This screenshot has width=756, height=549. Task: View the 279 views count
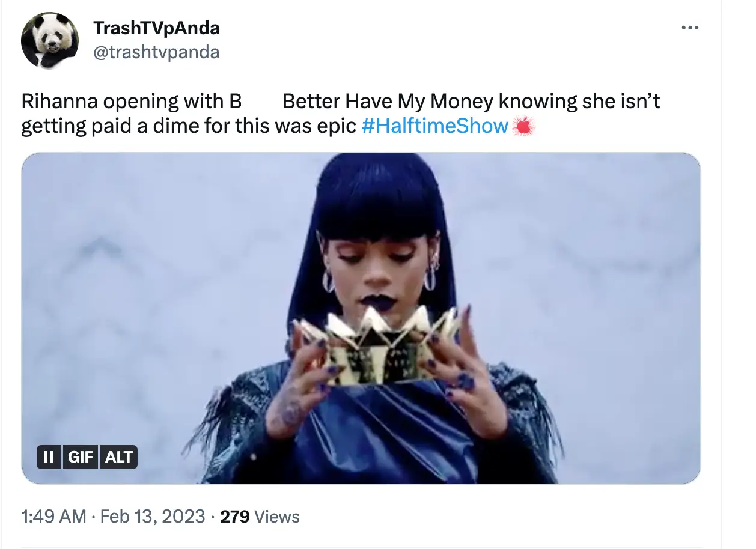(235, 516)
